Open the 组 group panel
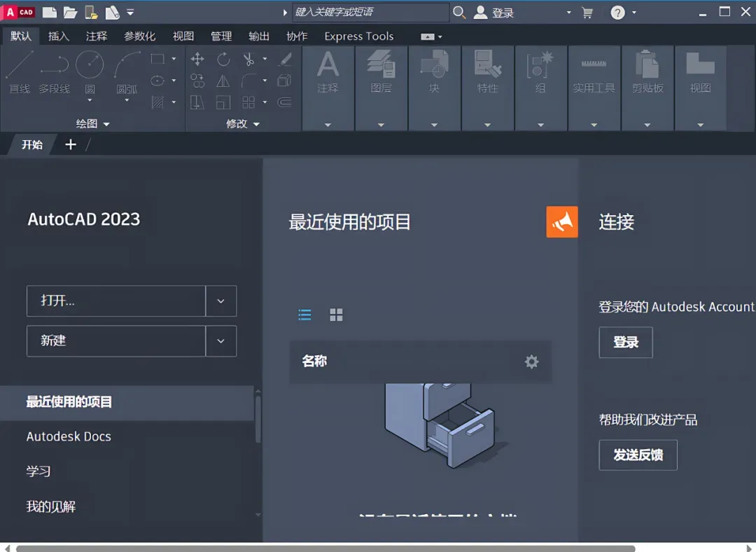This screenshot has width=756, height=552. pyautogui.click(x=540, y=88)
